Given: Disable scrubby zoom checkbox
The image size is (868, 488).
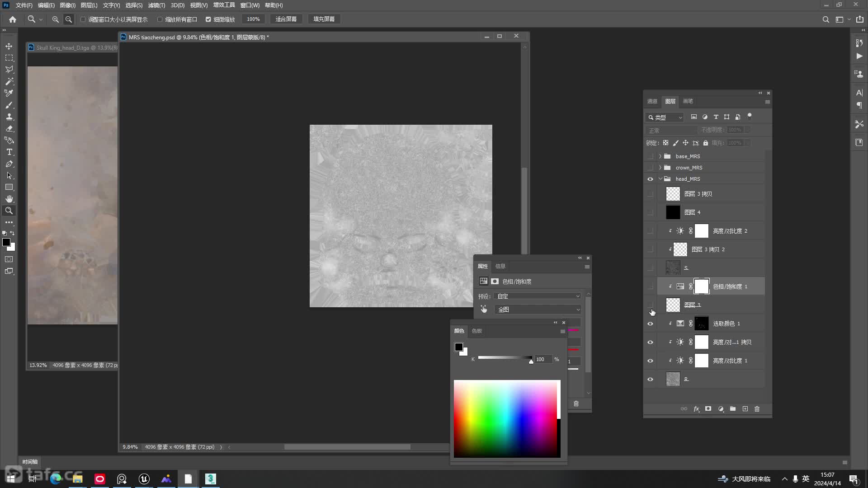Looking at the screenshot, I should 208,19.
